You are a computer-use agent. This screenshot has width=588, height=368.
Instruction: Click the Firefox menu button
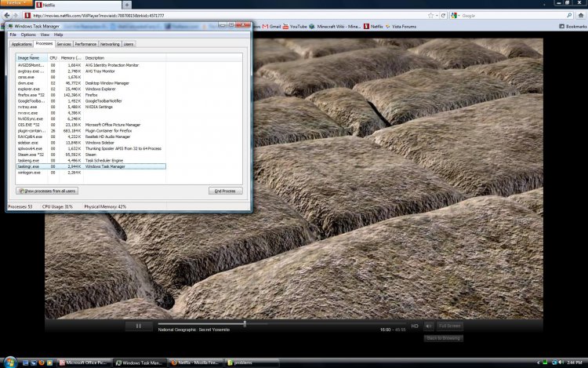click(x=16, y=3)
